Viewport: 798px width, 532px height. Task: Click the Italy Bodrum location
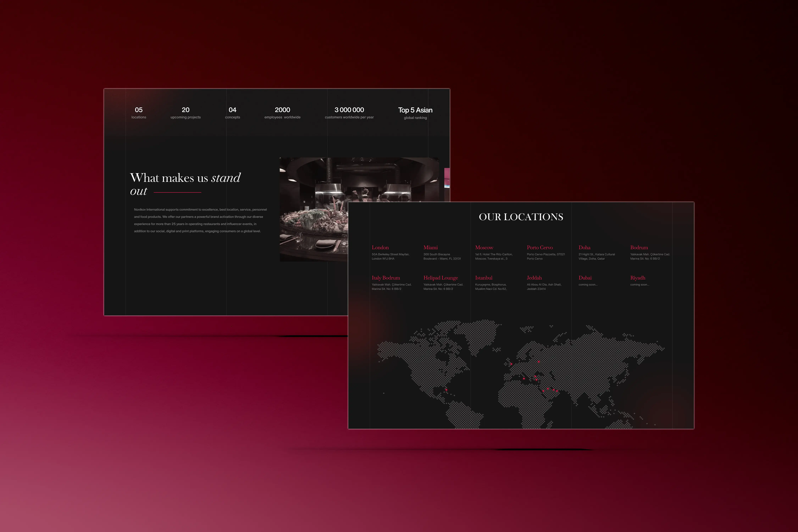(385, 278)
